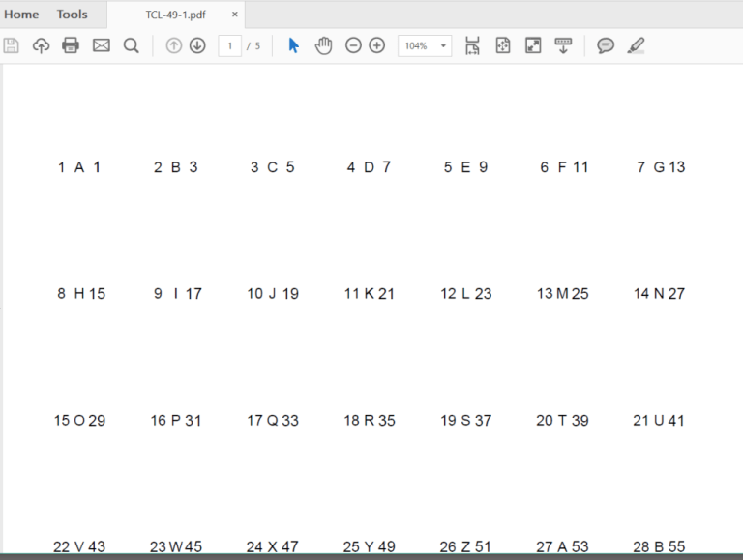The image size is (743, 560).
Task: Go to next page arrow
Action: tap(197, 45)
